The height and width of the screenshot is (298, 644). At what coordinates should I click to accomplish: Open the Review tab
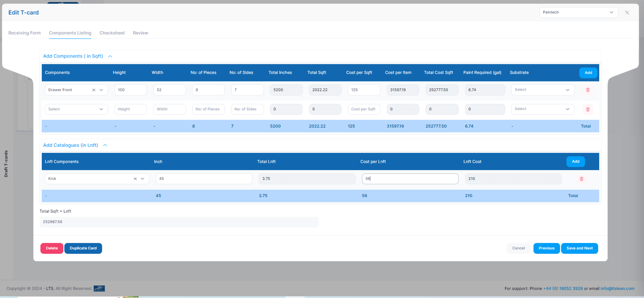coord(140,33)
